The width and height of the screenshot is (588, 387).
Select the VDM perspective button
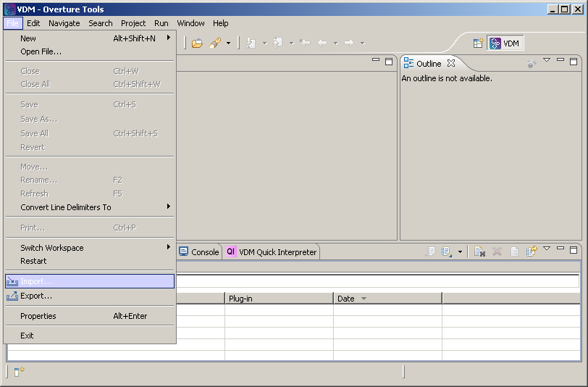[505, 43]
